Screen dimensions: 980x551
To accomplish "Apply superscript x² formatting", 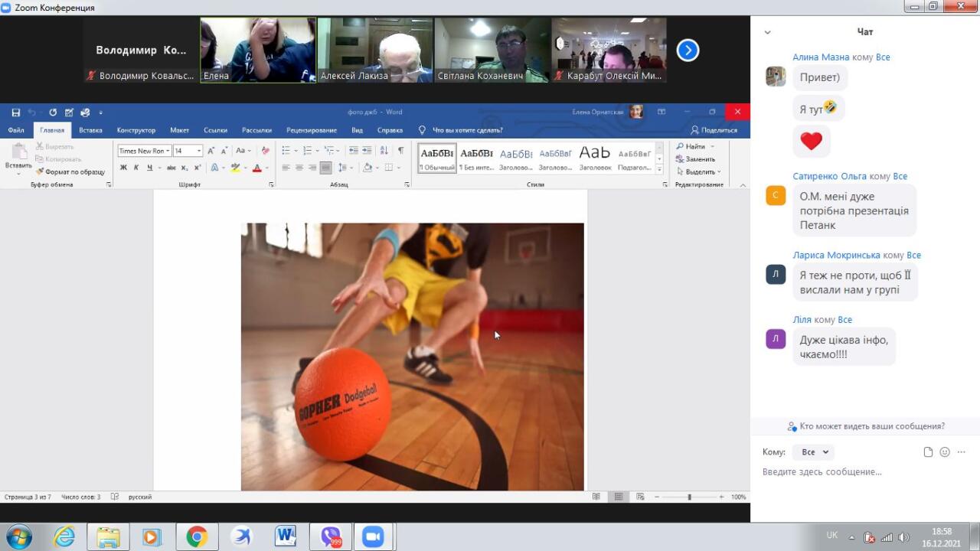I will [197, 168].
